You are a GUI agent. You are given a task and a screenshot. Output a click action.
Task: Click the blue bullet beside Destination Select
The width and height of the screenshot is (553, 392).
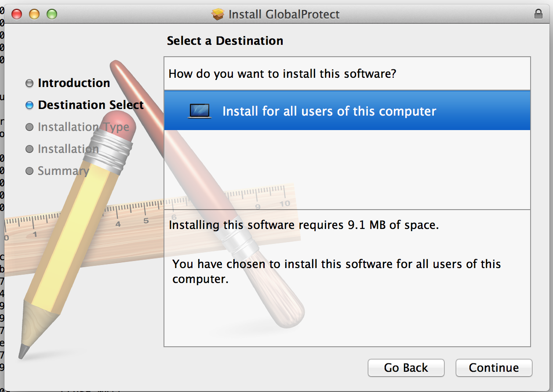[x=29, y=105]
